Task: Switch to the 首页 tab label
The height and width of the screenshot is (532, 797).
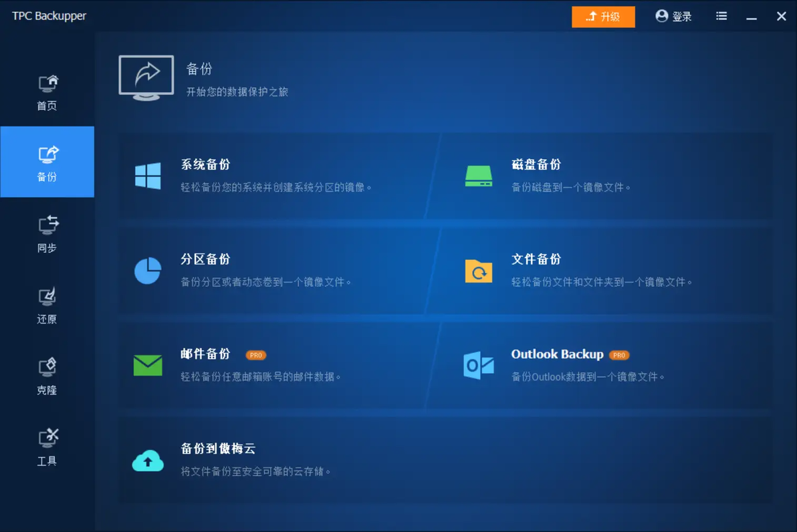Action: [47, 106]
